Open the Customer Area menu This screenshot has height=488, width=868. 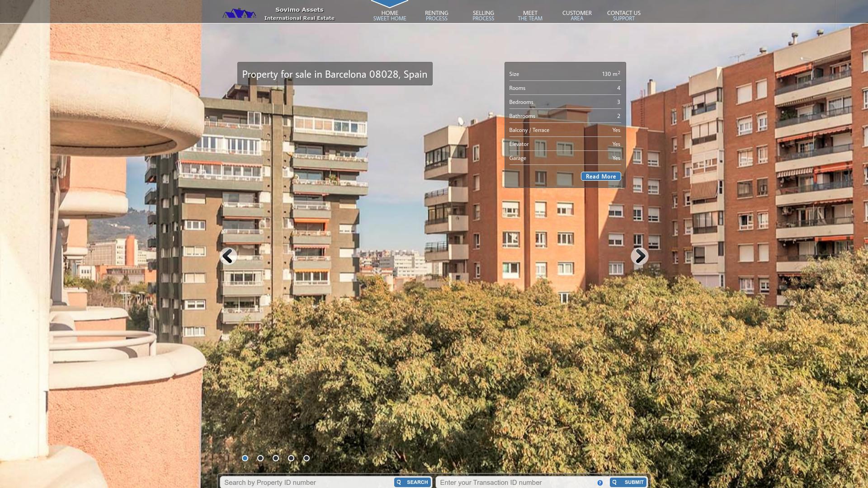(577, 15)
